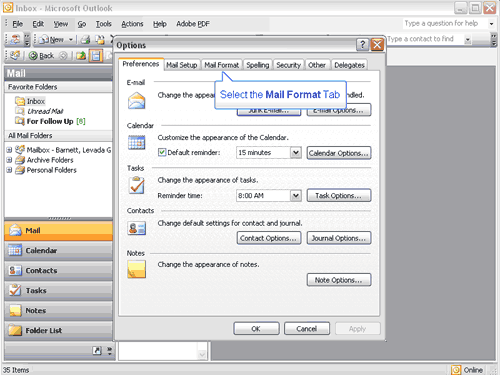The width and height of the screenshot is (500, 375).
Task: Open the contact finder dropdown arrow
Action: click(468, 40)
